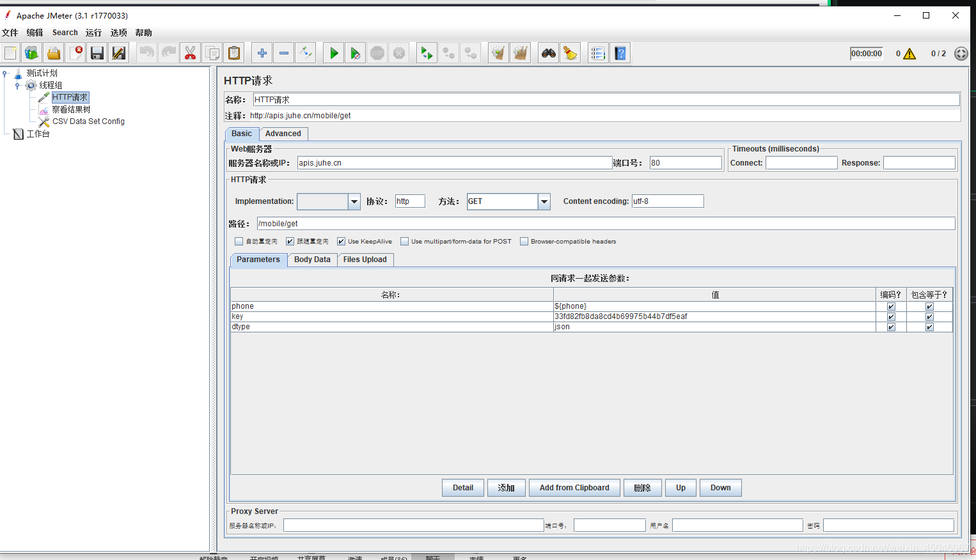
Task: Open the Search menu
Action: [x=65, y=33]
